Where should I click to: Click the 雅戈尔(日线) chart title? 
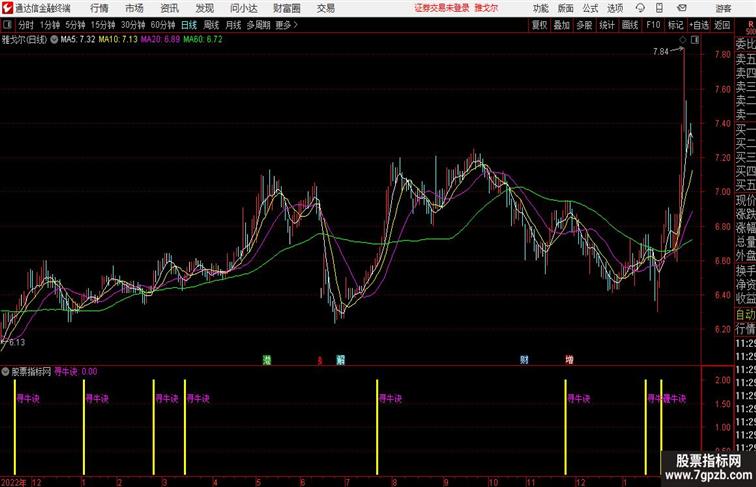(x=25, y=40)
